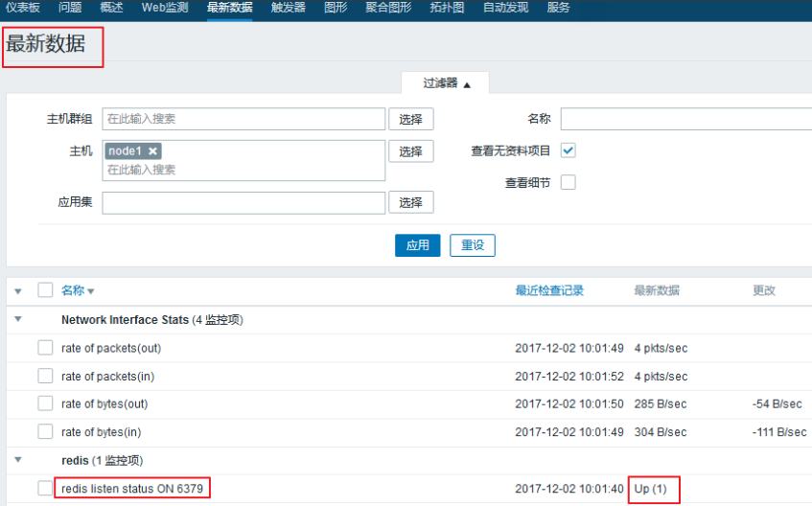Open 服务 menu item
Screen dimensions: 812x506
coord(558,8)
